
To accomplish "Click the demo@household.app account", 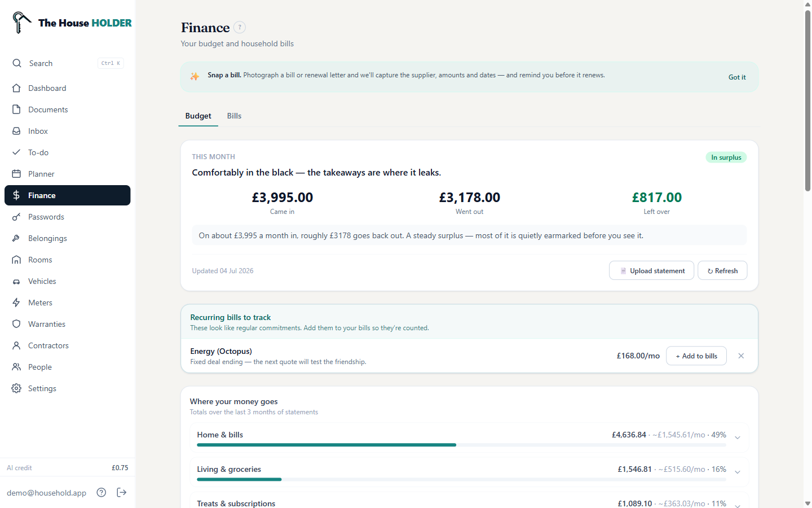I will click(47, 493).
